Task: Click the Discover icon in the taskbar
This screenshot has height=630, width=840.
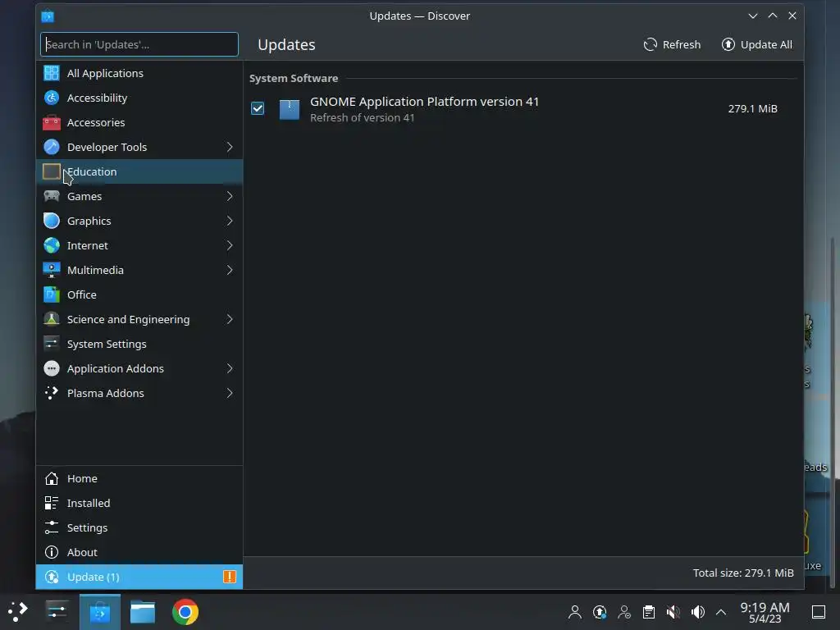Action: click(x=99, y=612)
